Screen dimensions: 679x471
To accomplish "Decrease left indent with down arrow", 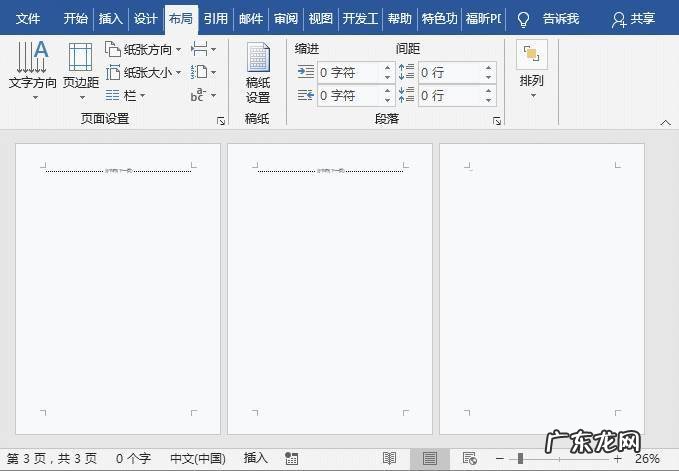I will [x=388, y=77].
